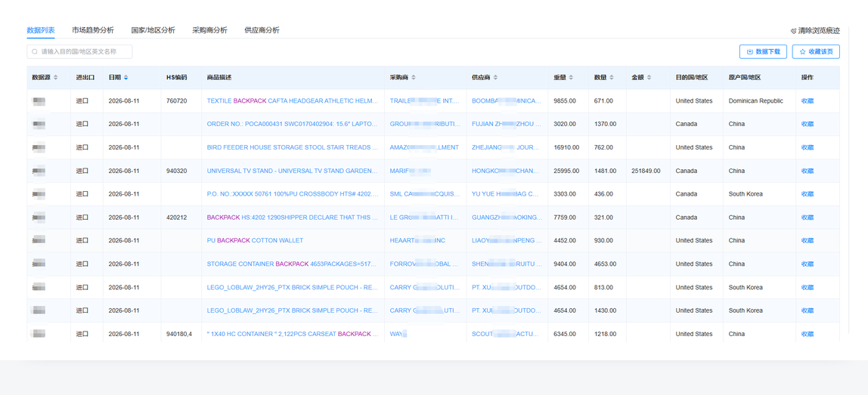Image resolution: width=868 pixels, height=395 pixels.
Task: Switch to 数据列表 tab
Action: click(40, 30)
